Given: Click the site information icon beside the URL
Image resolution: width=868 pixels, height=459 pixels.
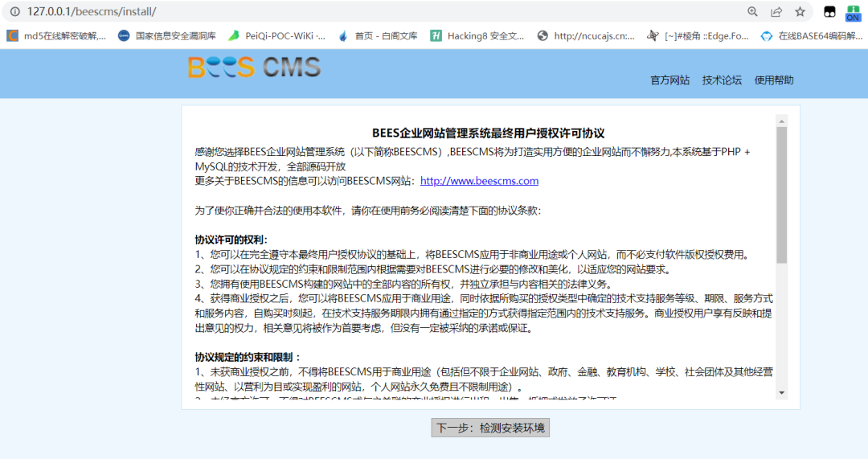Looking at the screenshot, I should click(x=15, y=11).
